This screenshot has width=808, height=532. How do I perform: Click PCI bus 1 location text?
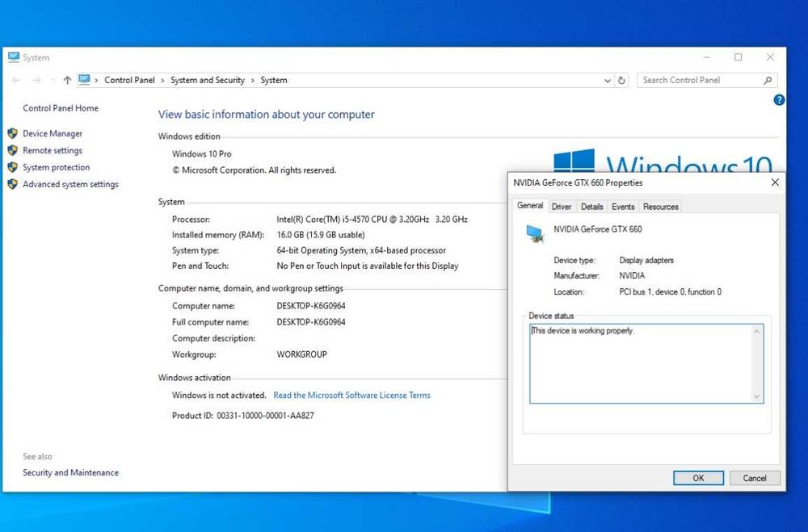tap(670, 291)
